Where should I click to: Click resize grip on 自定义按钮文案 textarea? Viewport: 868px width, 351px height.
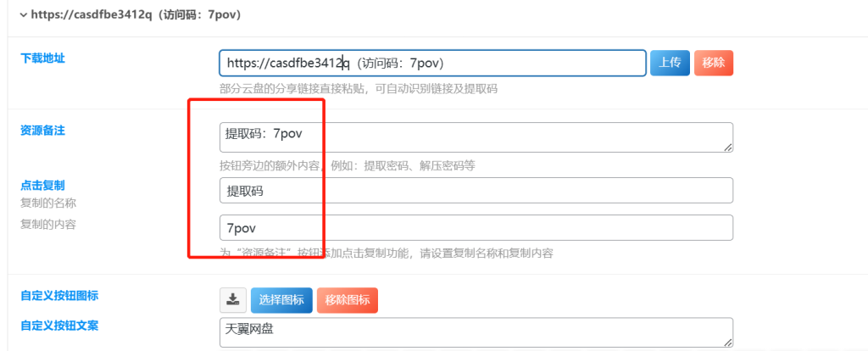(x=728, y=343)
